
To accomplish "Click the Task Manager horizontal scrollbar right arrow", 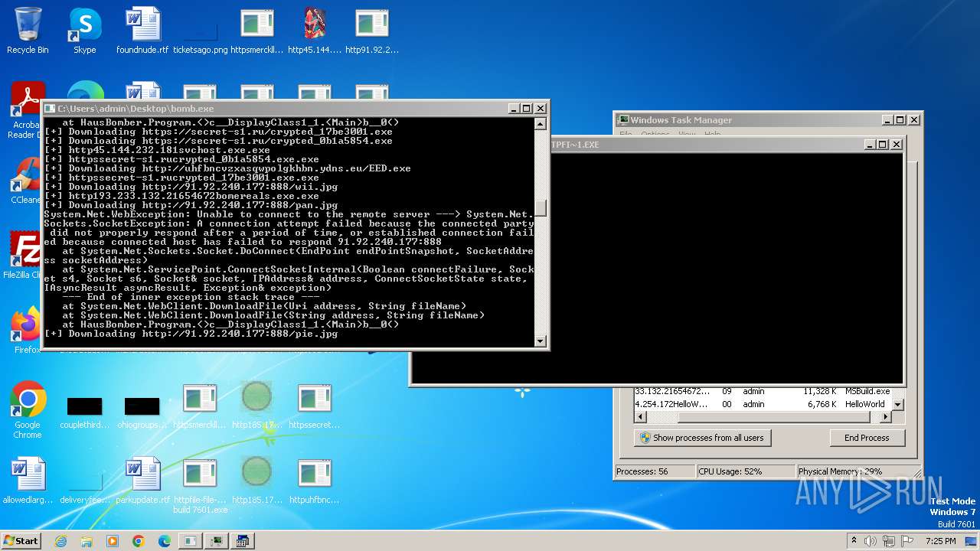I will 886,417.
